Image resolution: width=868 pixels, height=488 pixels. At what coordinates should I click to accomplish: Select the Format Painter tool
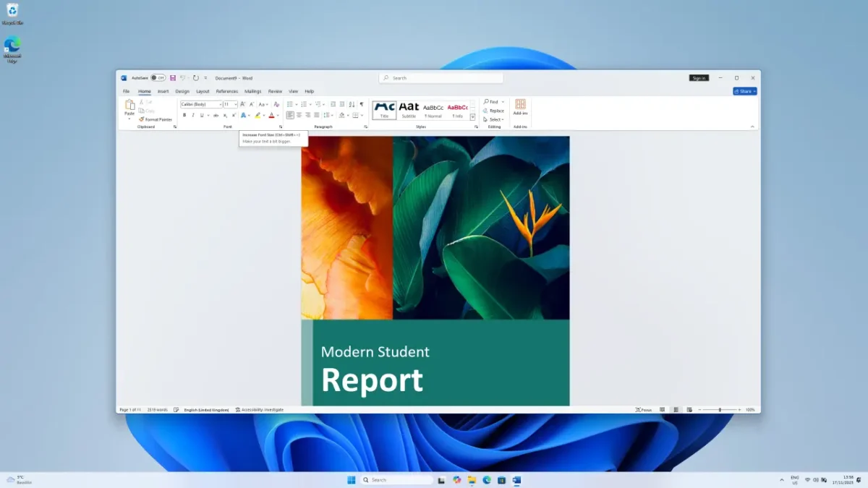click(x=156, y=119)
